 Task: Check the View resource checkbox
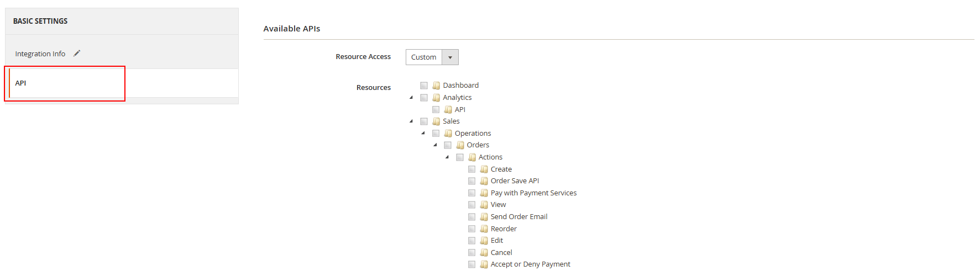[x=472, y=205]
